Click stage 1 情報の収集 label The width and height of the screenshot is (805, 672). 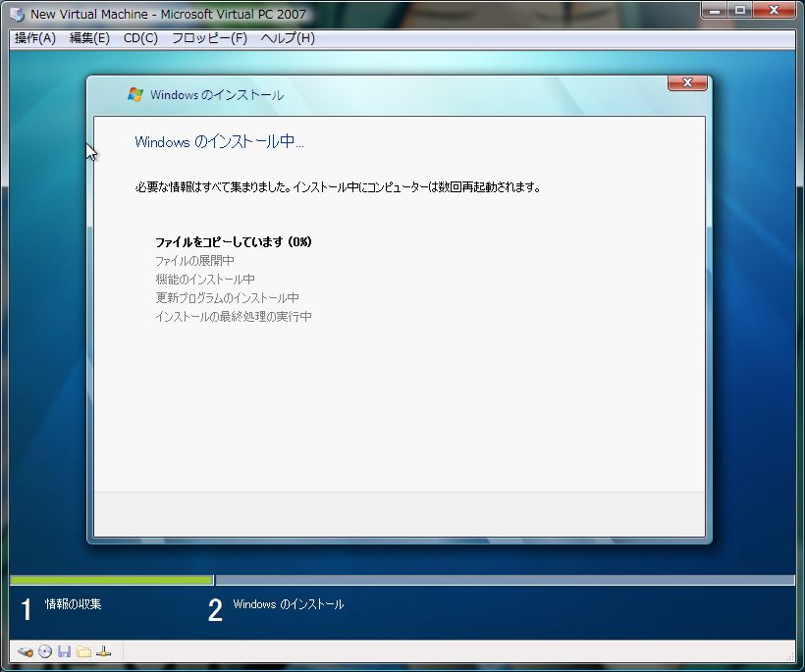(x=73, y=603)
